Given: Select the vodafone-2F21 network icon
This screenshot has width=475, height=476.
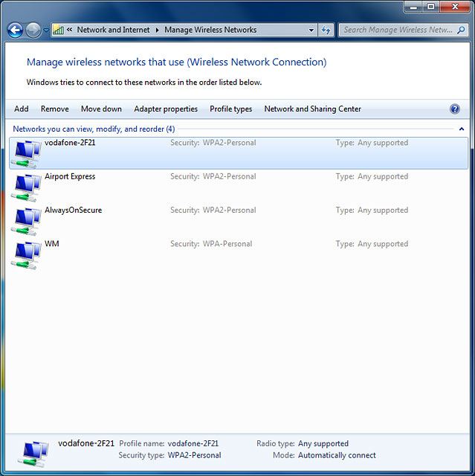Looking at the screenshot, I should 26,154.
